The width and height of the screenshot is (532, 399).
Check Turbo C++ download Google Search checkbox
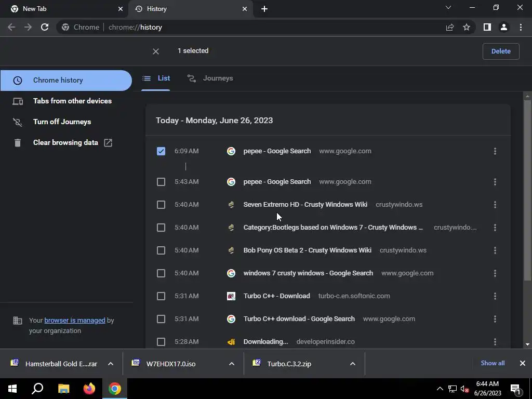tap(161, 319)
